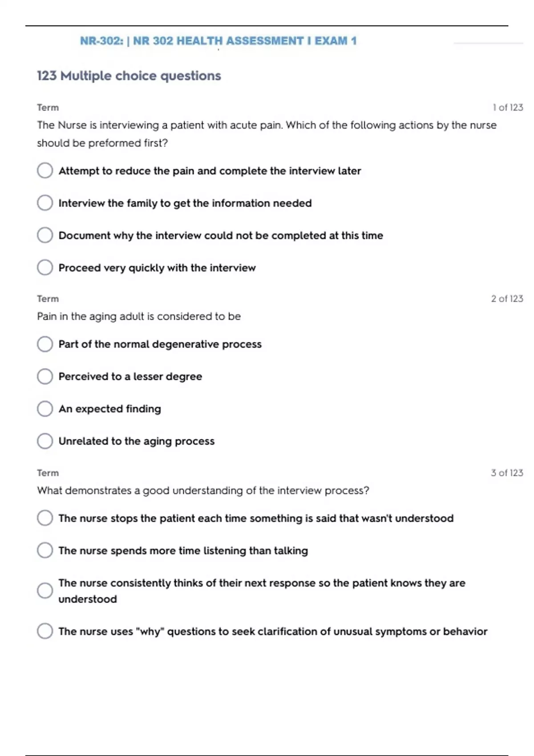The image size is (534, 756).
Task: Choose 'Interview the family' radio option
Action: pyautogui.click(x=45, y=203)
